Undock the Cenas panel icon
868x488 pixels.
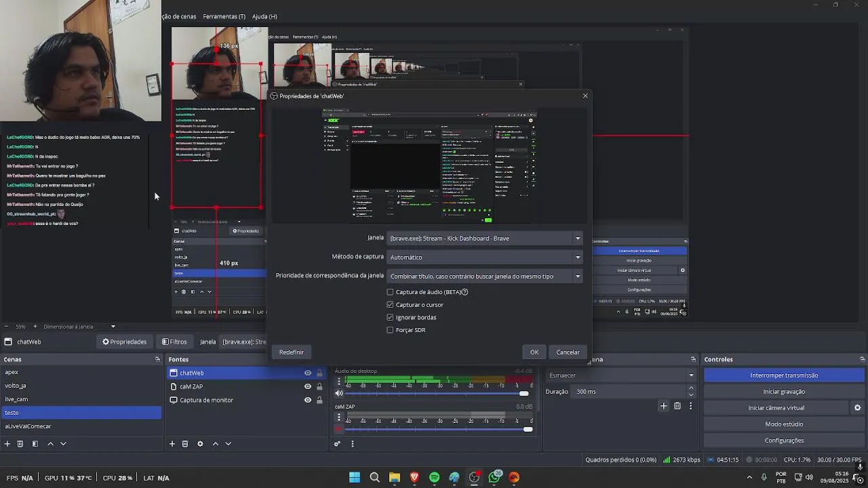pos(157,359)
